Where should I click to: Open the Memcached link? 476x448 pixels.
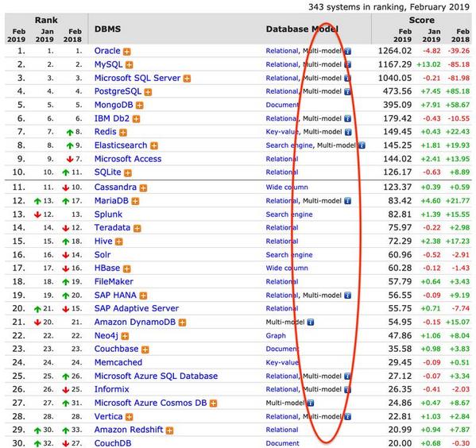118,362
